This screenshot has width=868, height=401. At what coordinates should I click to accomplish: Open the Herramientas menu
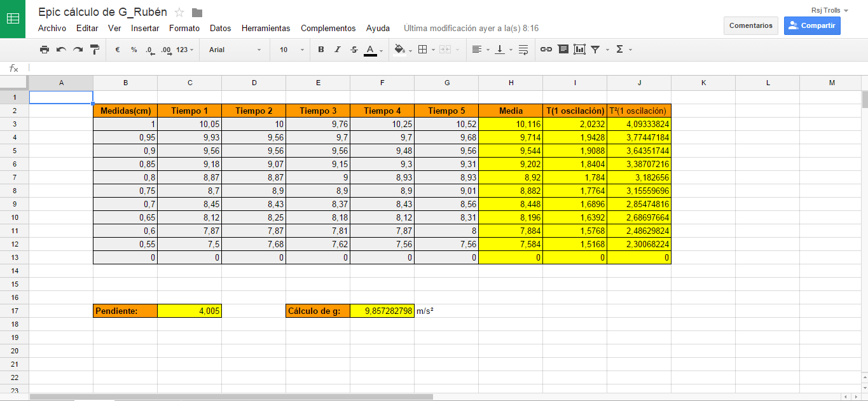pyautogui.click(x=266, y=28)
